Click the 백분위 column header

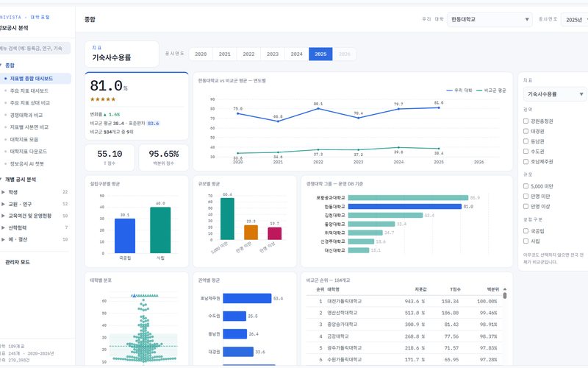coord(492,289)
